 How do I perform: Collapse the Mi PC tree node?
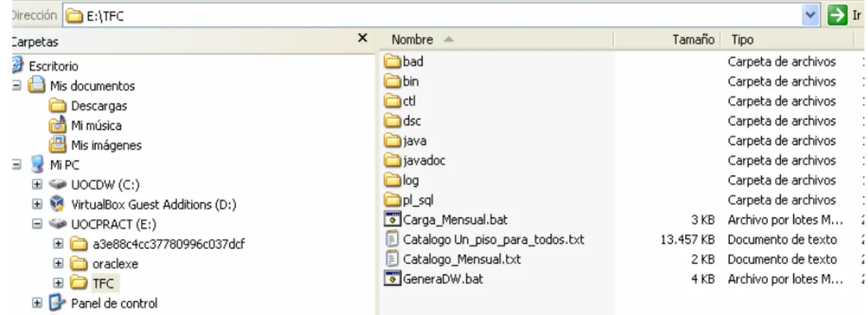17,164
